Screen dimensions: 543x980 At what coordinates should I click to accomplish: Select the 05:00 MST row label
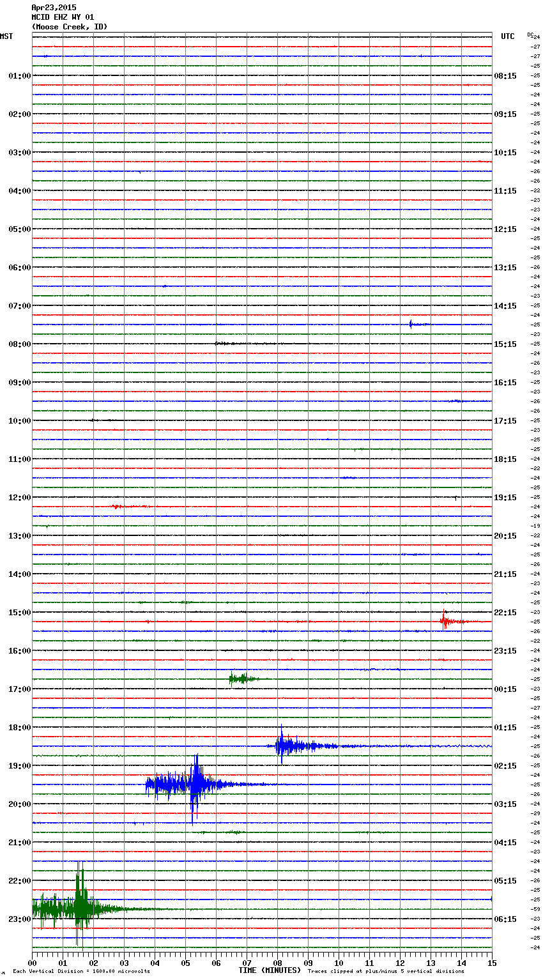pos(20,229)
